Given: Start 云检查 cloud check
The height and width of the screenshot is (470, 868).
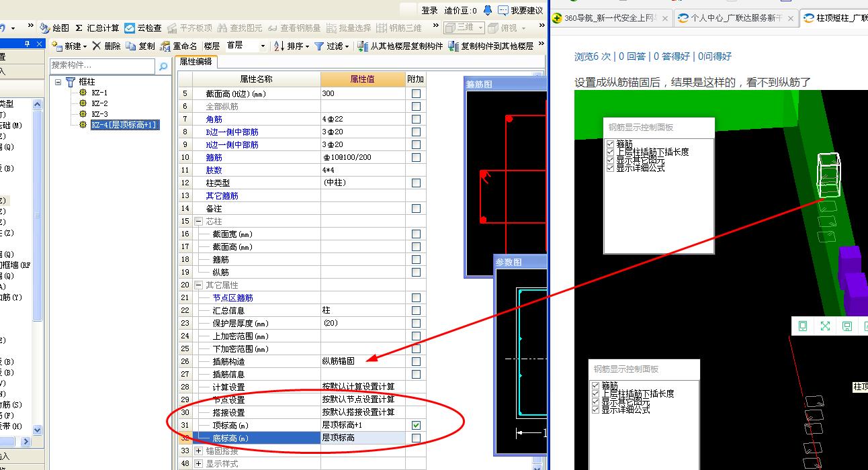Looking at the screenshot, I should 143,28.
